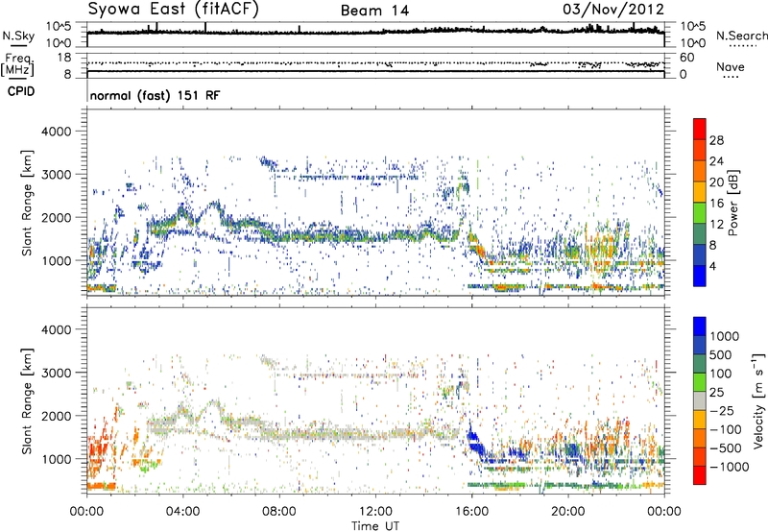Click the '12:00' time tick label
768x532 pixels.
point(375,512)
